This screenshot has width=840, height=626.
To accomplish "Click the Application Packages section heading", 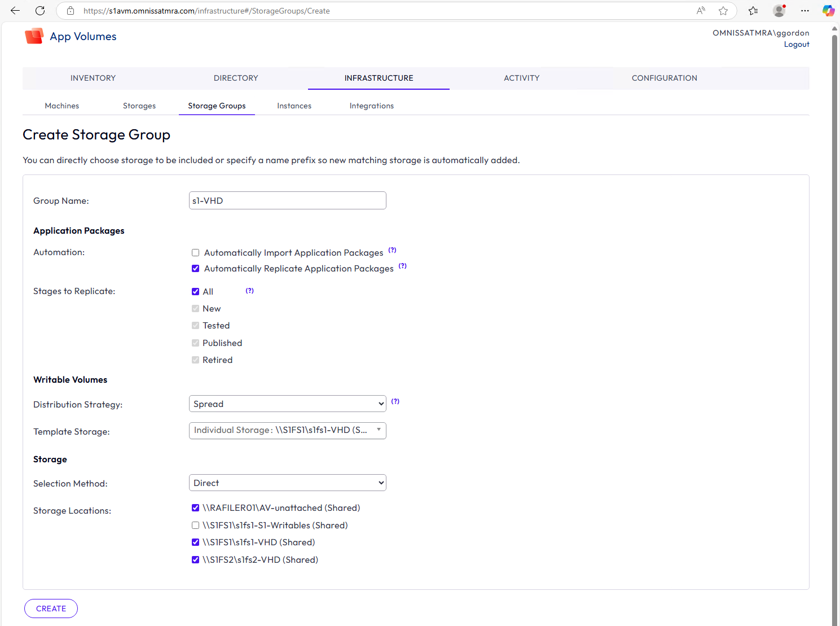I will coord(79,231).
